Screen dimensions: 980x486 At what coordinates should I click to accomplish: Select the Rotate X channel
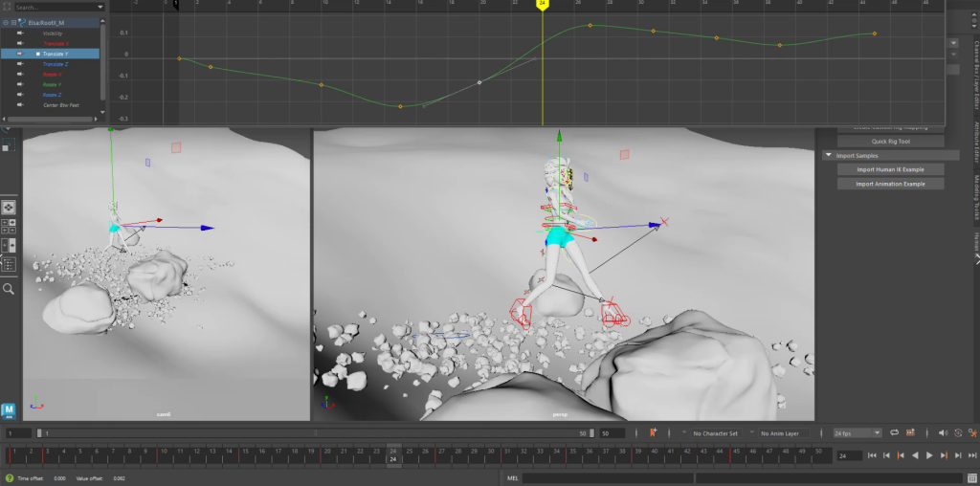[53, 75]
